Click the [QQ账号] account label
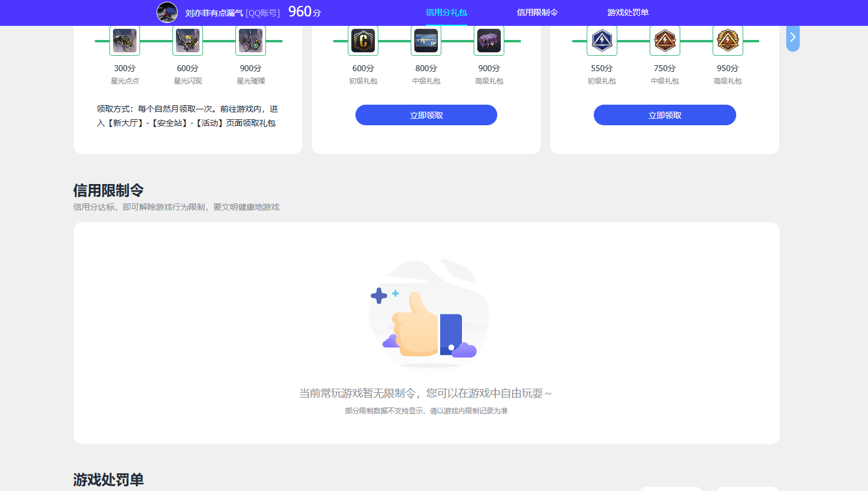This screenshot has width=868, height=491. [264, 12]
